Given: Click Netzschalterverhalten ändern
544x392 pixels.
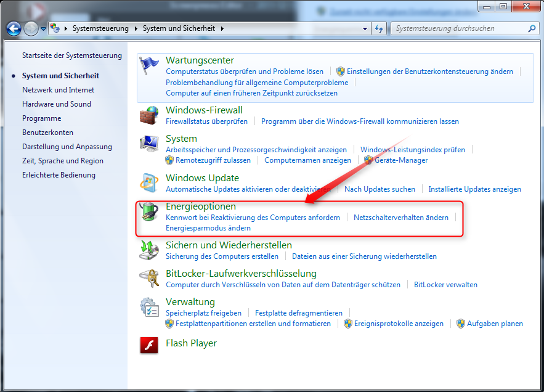Looking at the screenshot, I should point(401,218).
